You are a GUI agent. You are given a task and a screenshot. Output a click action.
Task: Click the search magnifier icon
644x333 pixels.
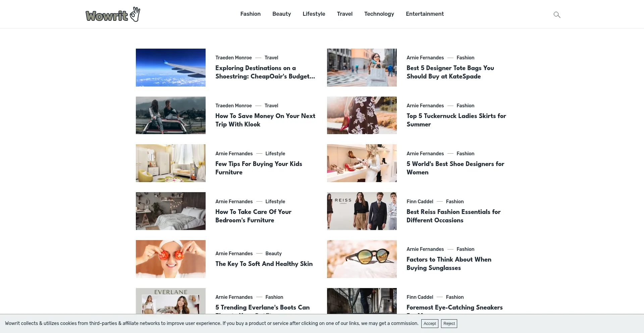point(557,15)
